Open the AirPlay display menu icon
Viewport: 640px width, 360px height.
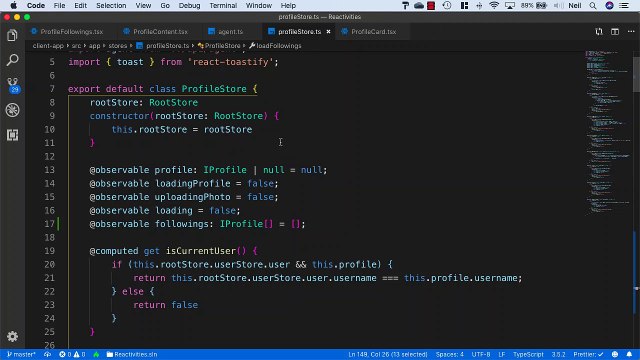click(x=510, y=5)
